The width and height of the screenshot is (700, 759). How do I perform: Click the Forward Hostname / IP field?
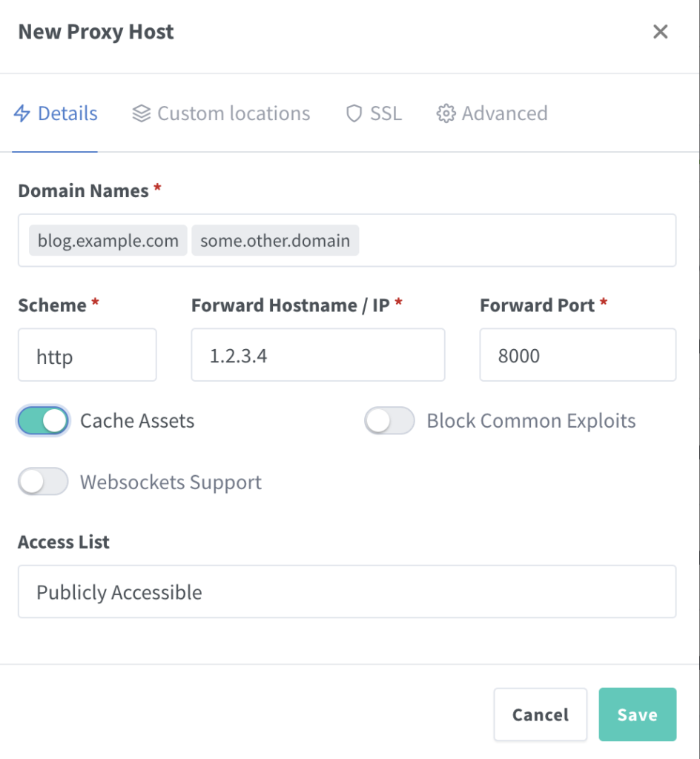coord(317,356)
